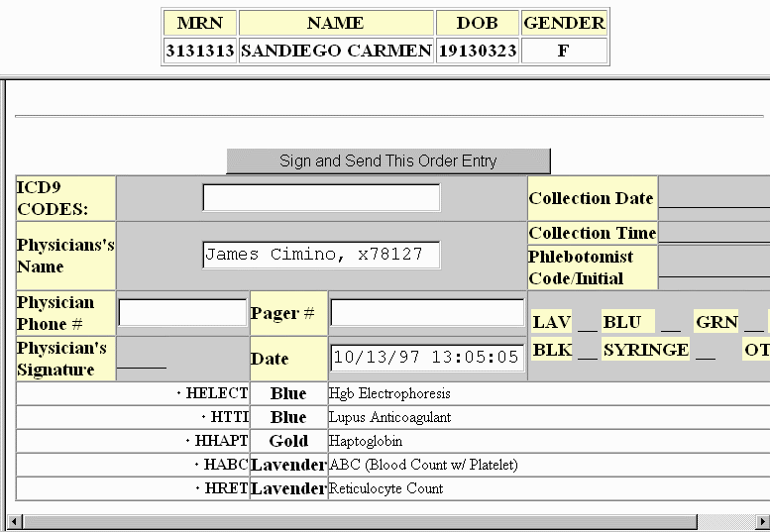The image size is (770, 532).
Task: Click the SYRINGE label
Action: click(x=645, y=351)
